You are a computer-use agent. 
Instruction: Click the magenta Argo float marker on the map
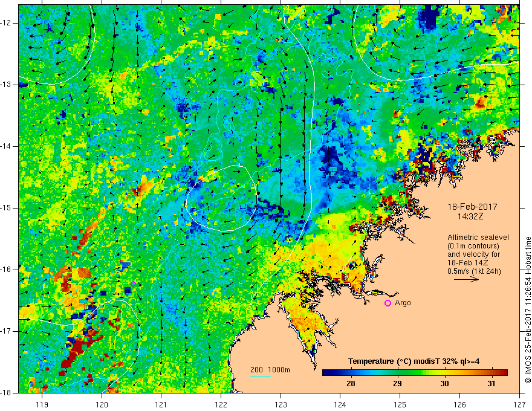pos(134,284)
